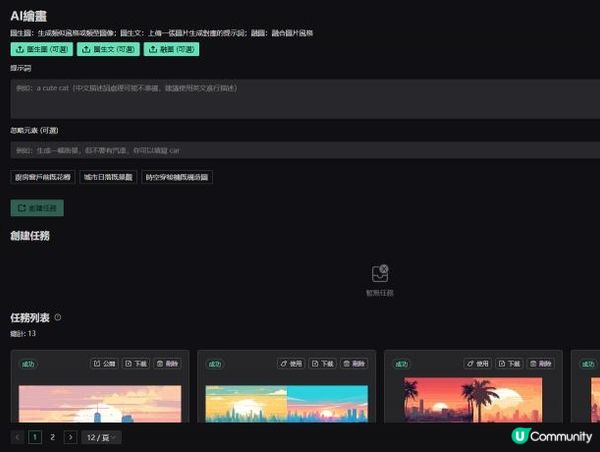Click 使用 on the third palm tree card
The image size is (600, 452).
478,364
